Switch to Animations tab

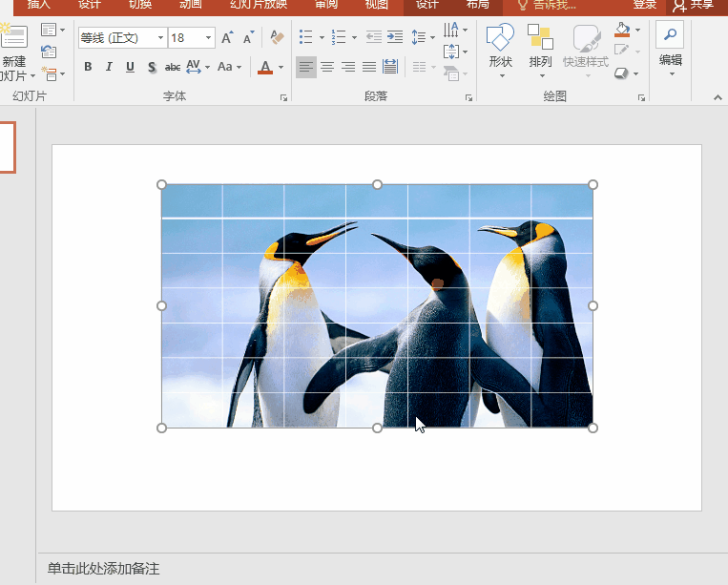click(191, 5)
